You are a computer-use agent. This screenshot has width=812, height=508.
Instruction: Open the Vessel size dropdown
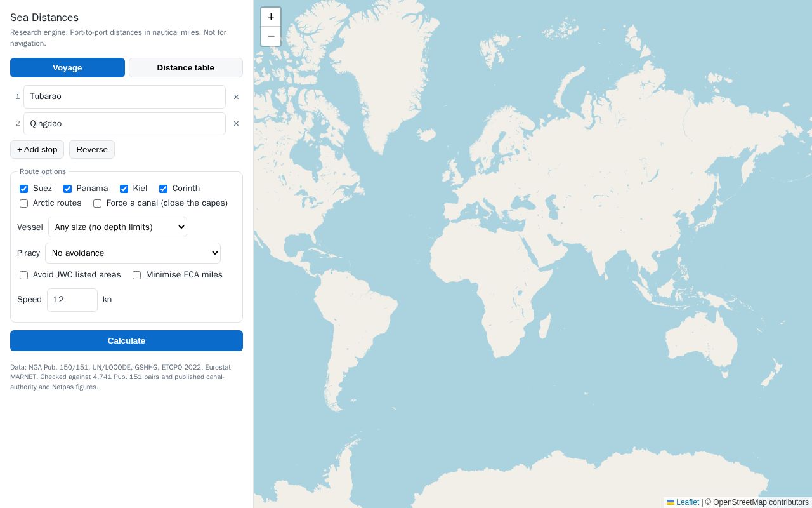117,227
